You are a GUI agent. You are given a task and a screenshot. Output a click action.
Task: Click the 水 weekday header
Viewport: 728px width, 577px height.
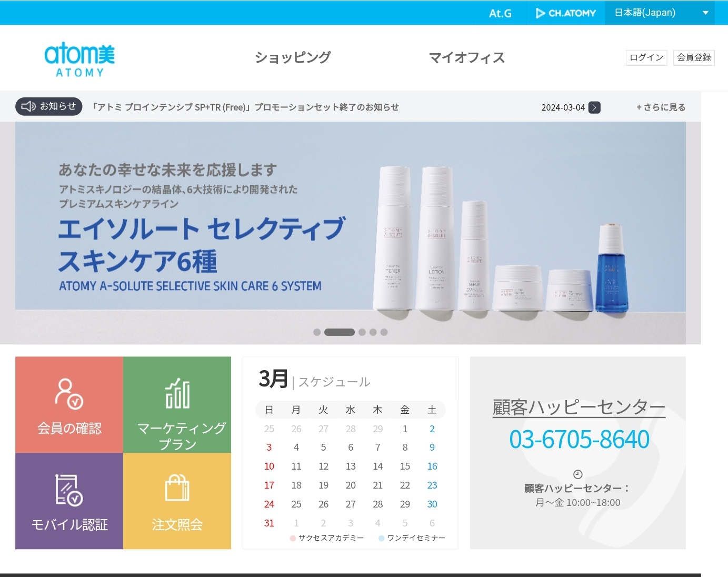pos(351,410)
